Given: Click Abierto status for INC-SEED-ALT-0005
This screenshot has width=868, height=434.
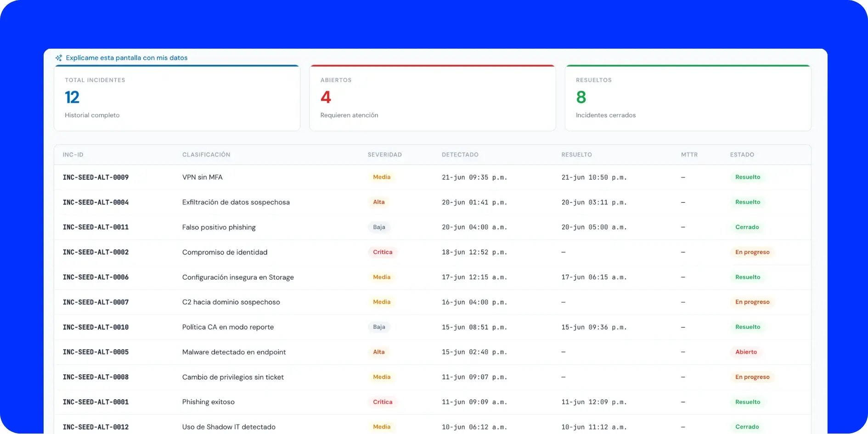Looking at the screenshot, I should (x=746, y=352).
